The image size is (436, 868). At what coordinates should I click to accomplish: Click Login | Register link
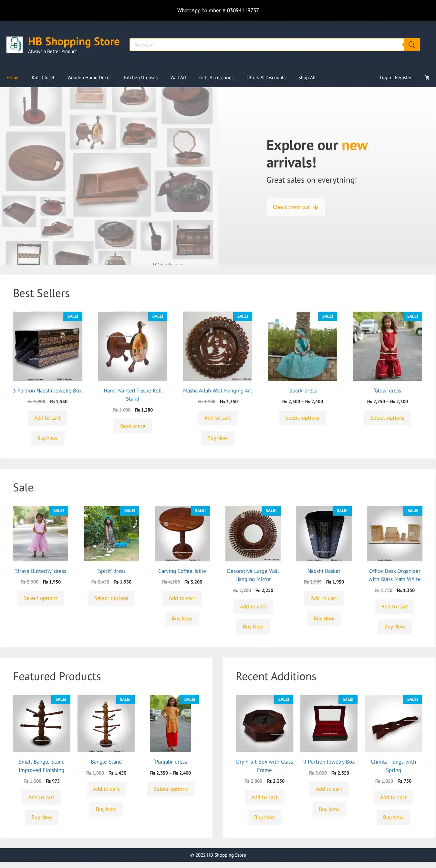point(396,78)
